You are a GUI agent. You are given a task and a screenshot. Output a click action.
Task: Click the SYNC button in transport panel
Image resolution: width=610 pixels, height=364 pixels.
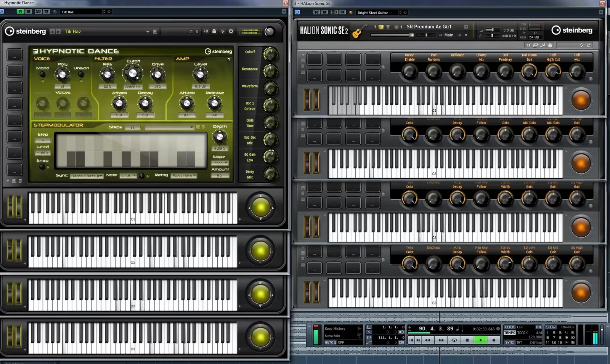[x=509, y=342]
